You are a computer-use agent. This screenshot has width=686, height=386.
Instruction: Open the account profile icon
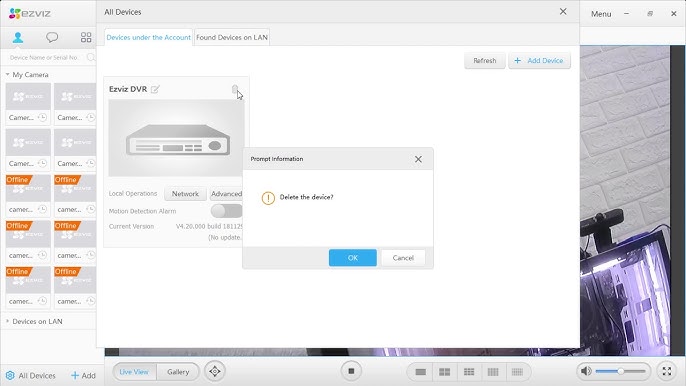pos(18,37)
